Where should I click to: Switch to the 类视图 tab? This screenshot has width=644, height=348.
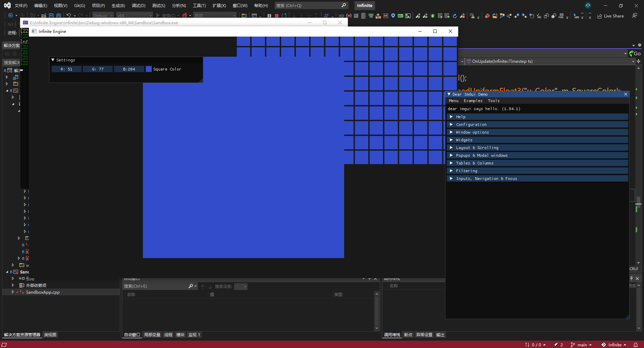click(50, 335)
